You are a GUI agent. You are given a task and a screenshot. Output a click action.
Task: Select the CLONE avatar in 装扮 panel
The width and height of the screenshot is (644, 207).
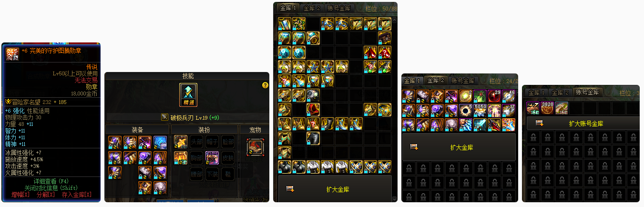tap(212, 158)
